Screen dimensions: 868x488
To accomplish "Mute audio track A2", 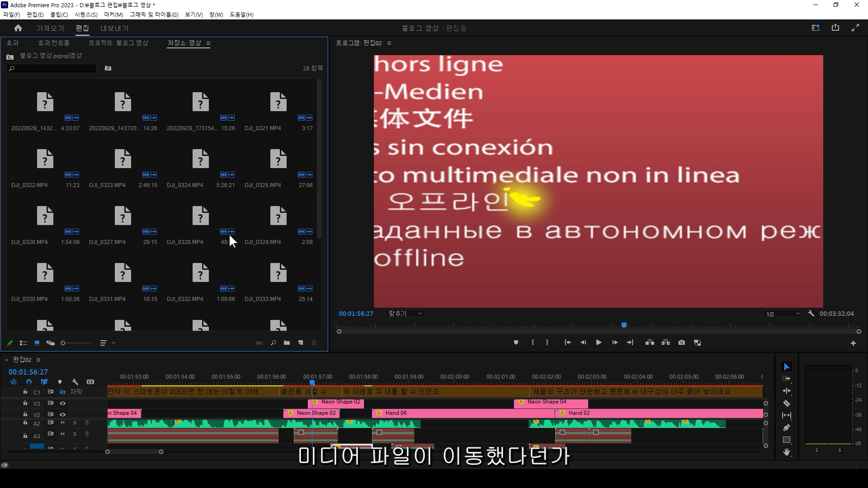I will [x=62, y=423].
